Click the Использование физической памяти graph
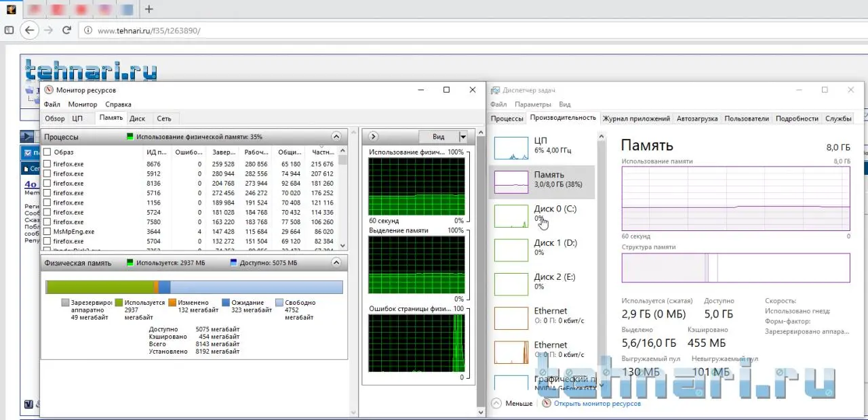 pos(417,186)
